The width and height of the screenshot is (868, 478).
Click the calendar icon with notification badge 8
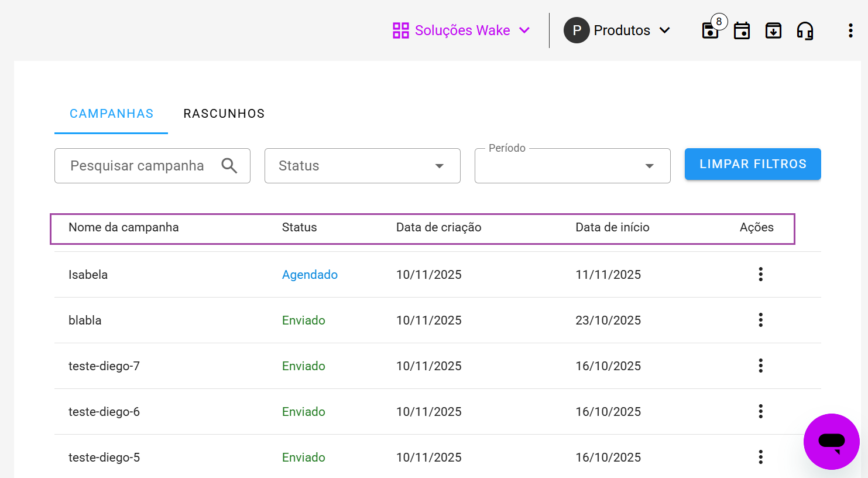click(x=711, y=30)
